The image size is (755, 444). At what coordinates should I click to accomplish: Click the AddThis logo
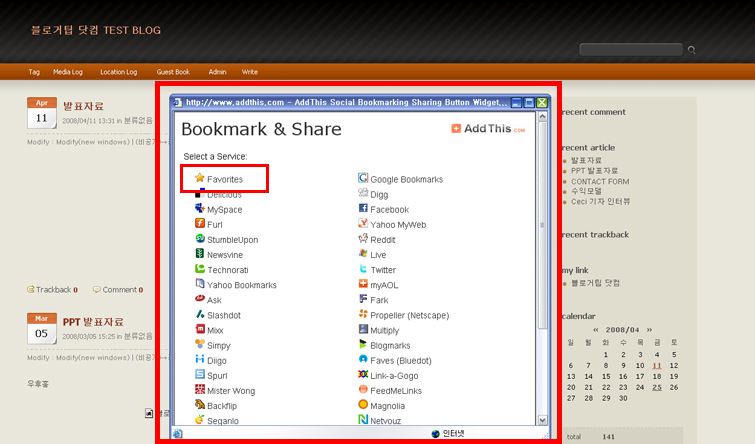point(488,129)
